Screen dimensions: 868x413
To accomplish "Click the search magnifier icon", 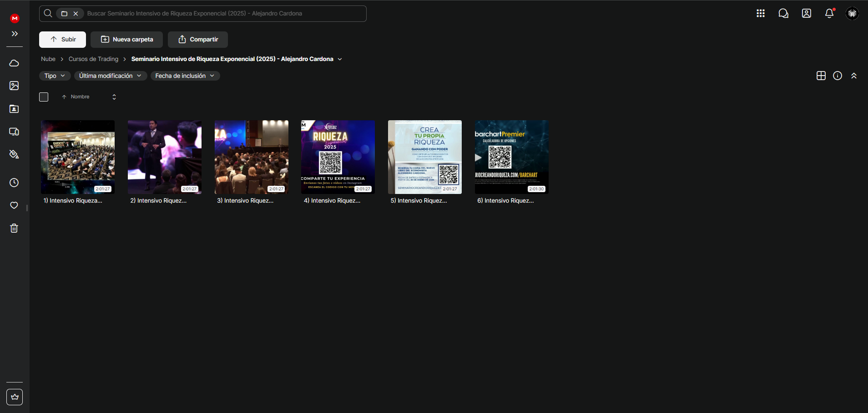I will (48, 14).
